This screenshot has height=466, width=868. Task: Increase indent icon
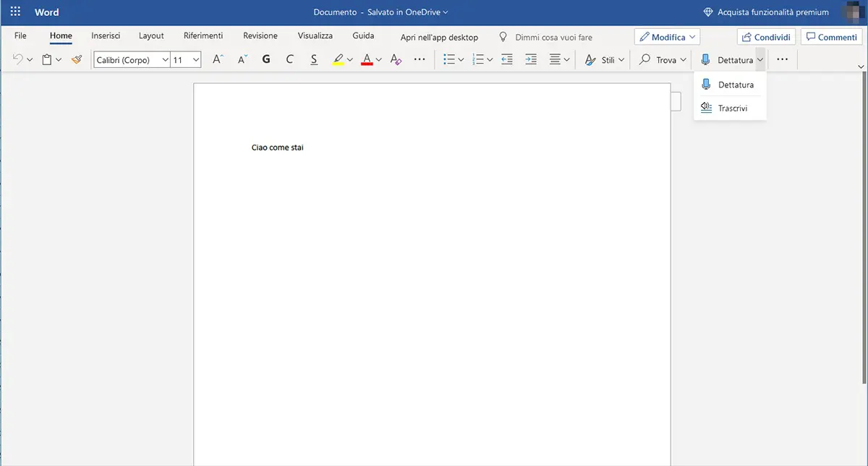(531, 60)
